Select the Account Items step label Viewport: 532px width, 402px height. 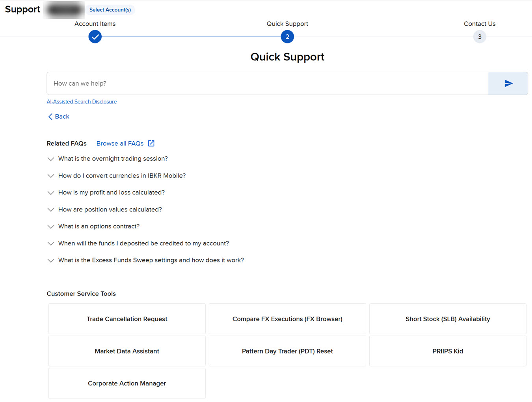[95, 24]
